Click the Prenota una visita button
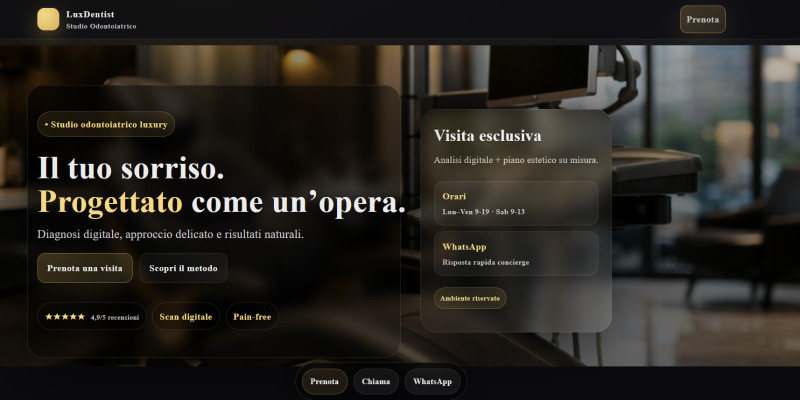This screenshot has height=400, width=800. coord(85,268)
